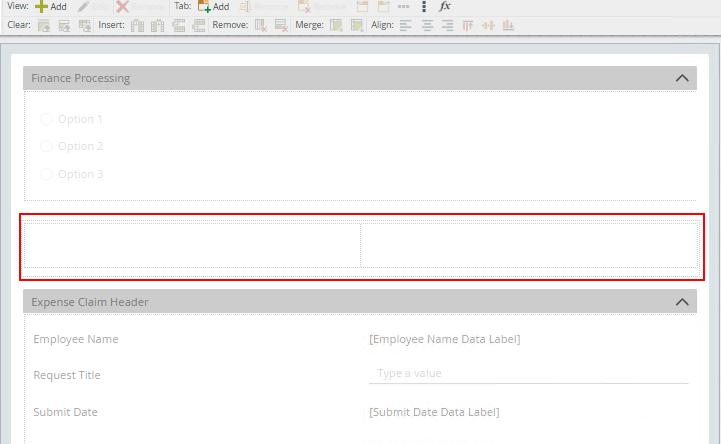721x444 pixels.
Task: Click the Remove column icon
Action: [261, 25]
